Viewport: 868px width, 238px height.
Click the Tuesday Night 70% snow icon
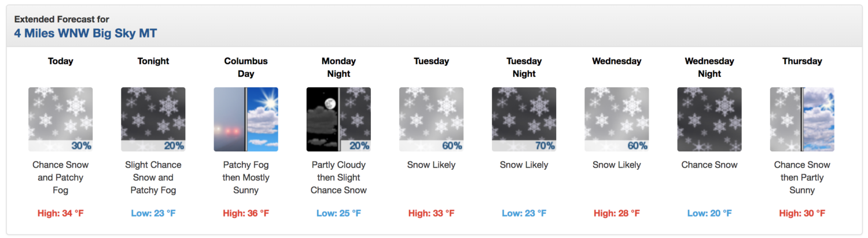point(524,120)
